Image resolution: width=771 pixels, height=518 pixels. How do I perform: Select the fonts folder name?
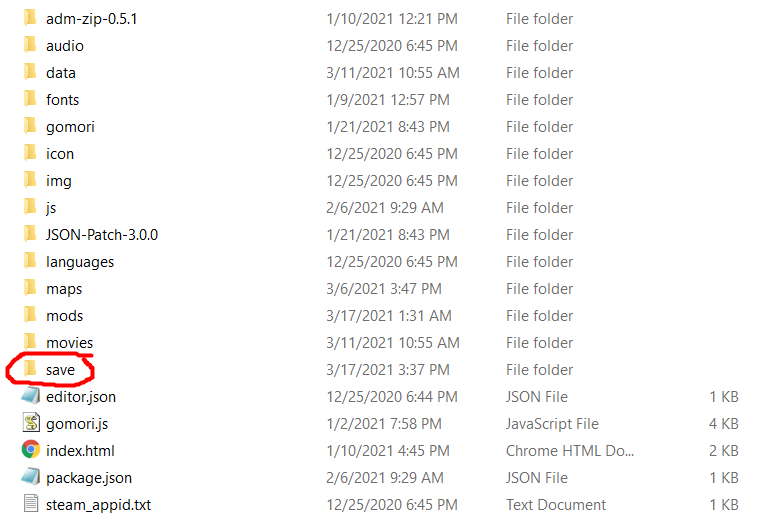[x=63, y=99]
